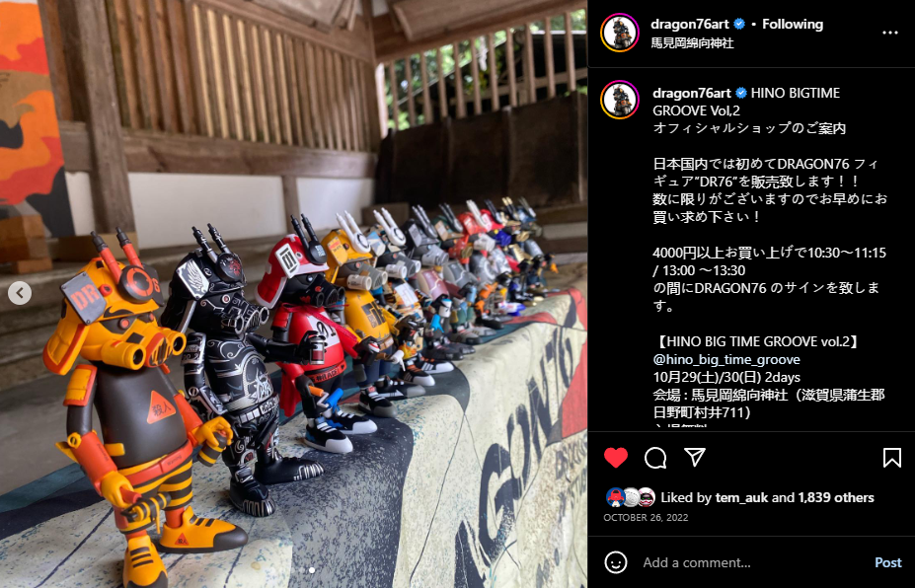This screenshot has width=915, height=588.
Task: Open the comment speech bubble icon
Action: (655, 458)
